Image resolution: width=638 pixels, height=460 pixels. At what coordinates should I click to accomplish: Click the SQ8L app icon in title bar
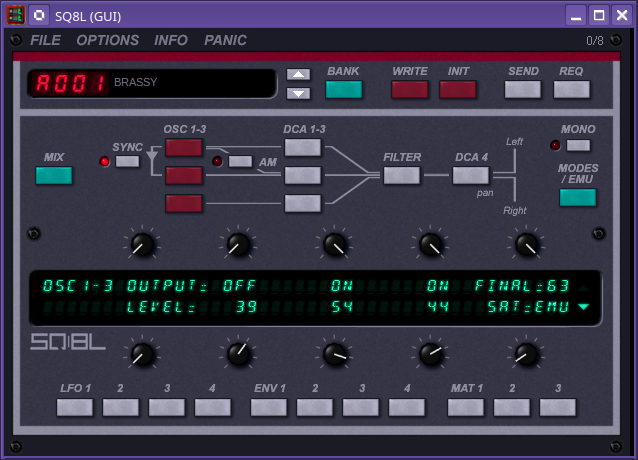(15, 15)
